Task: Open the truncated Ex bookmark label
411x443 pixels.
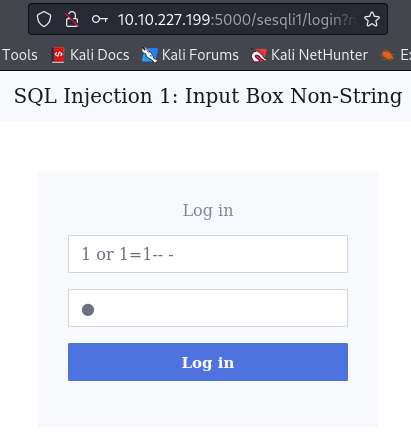Action: tap(405, 55)
